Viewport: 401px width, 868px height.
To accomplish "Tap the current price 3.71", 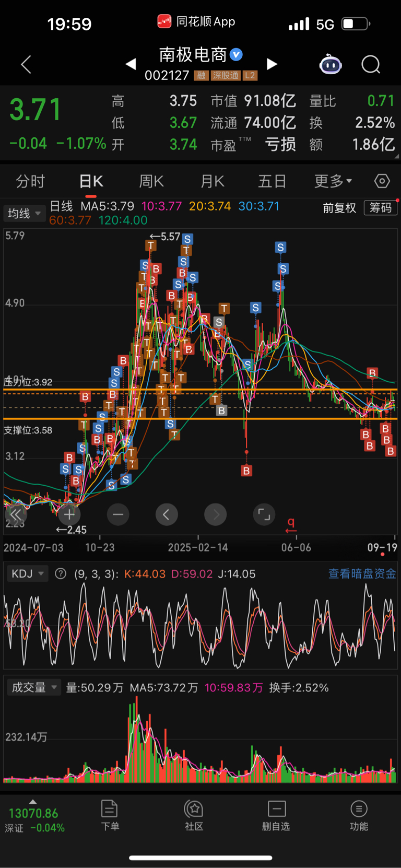I will (36, 110).
